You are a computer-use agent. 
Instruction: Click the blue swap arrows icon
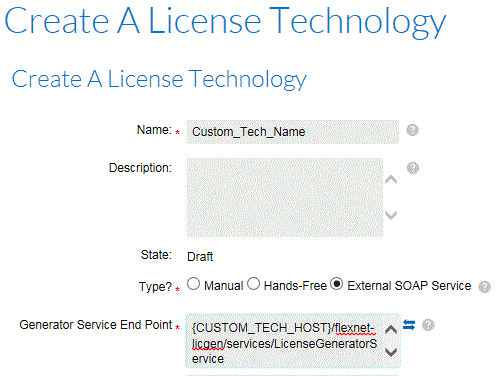pyautogui.click(x=409, y=325)
